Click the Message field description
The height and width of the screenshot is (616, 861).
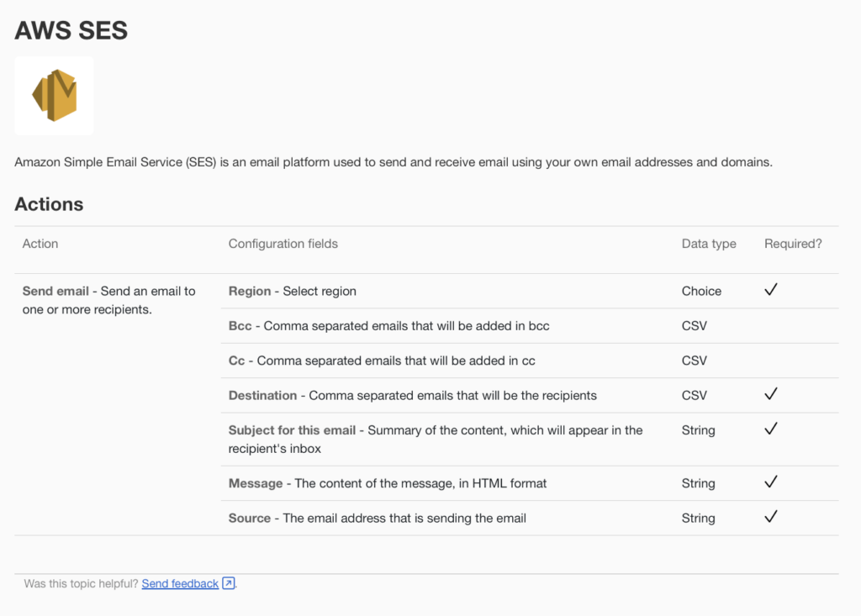(x=388, y=484)
